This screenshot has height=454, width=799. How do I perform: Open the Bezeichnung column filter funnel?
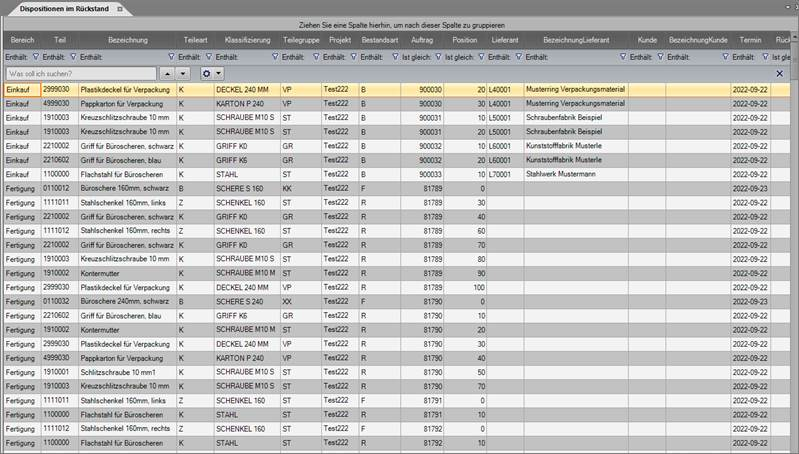tap(171, 57)
